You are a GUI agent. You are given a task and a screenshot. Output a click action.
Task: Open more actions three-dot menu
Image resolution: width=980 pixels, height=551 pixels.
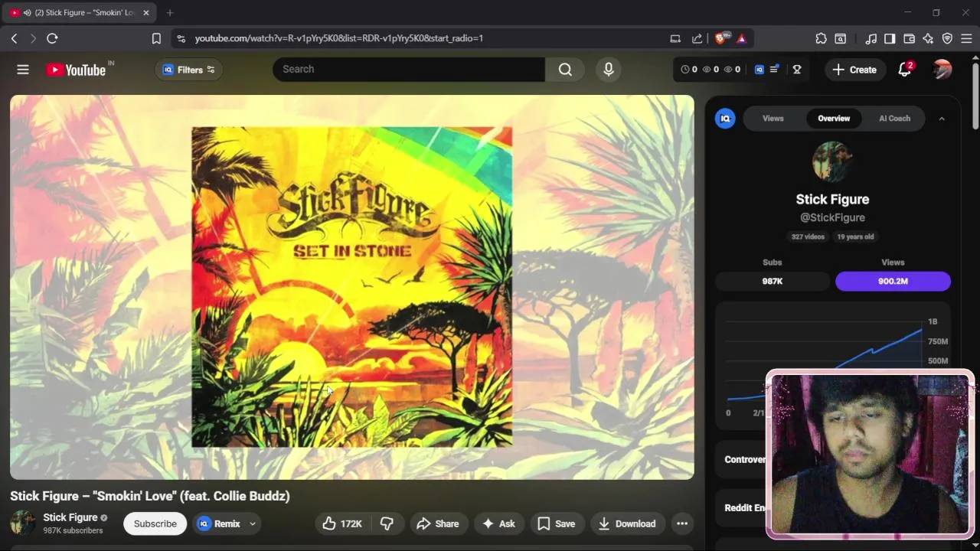coord(682,523)
